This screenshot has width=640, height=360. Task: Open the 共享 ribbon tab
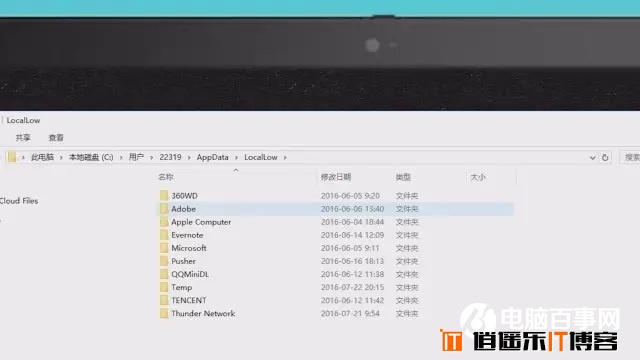pyautogui.click(x=23, y=138)
